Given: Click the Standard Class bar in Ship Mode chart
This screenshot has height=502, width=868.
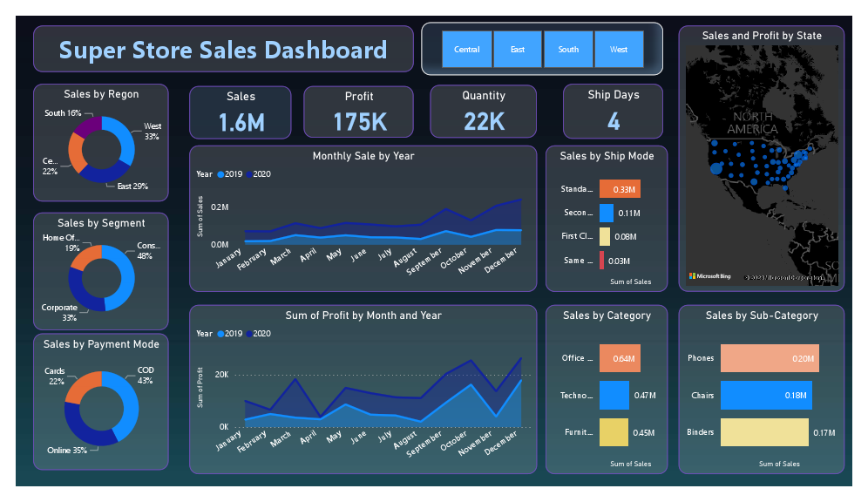Looking at the screenshot, I should tap(619, 188).
